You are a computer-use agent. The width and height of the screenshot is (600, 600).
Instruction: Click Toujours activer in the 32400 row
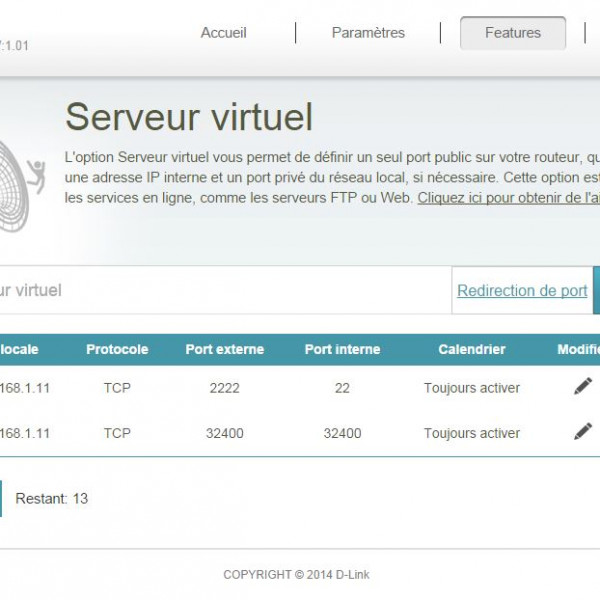tap(472, 433)
